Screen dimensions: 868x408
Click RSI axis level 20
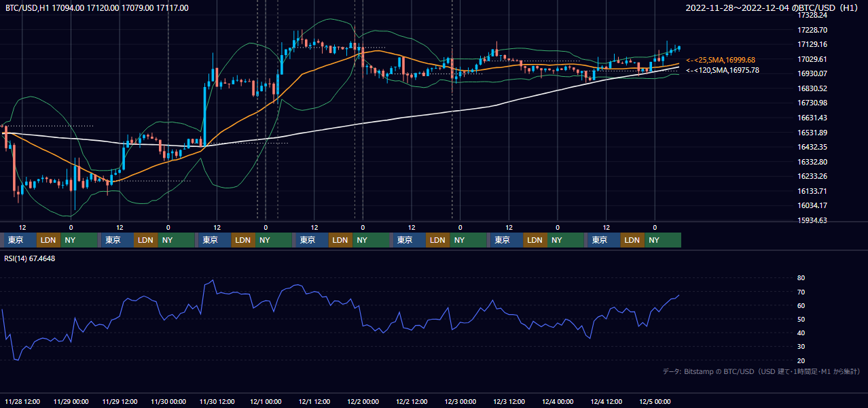[801, 360]
